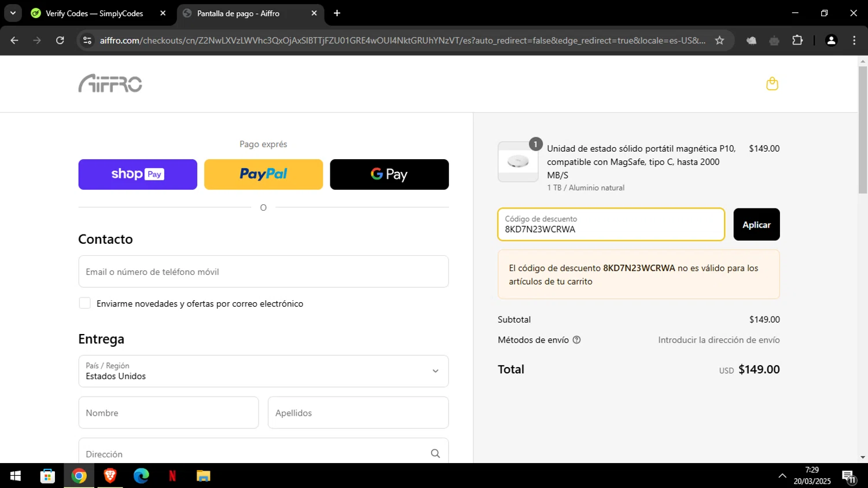Close the Verify Codes — SimplyCodes tab
The height and width of the screenshot is (488, 868).
[163, 13]
